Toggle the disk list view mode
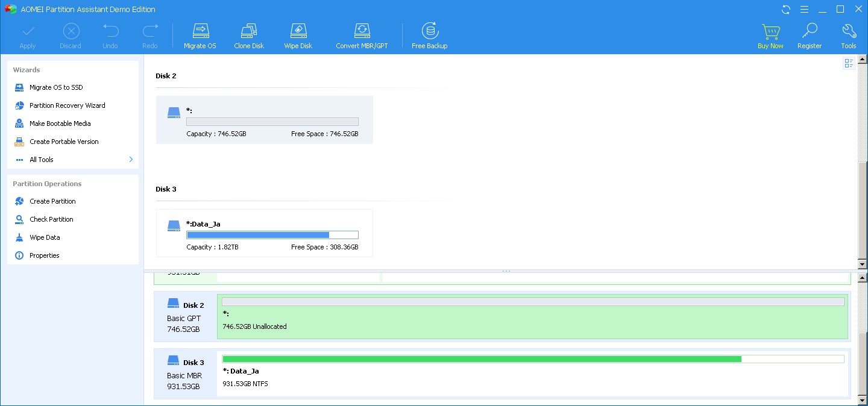Viewport: 868px width, 406px height. pyautogui.click(x=849, y=63)
